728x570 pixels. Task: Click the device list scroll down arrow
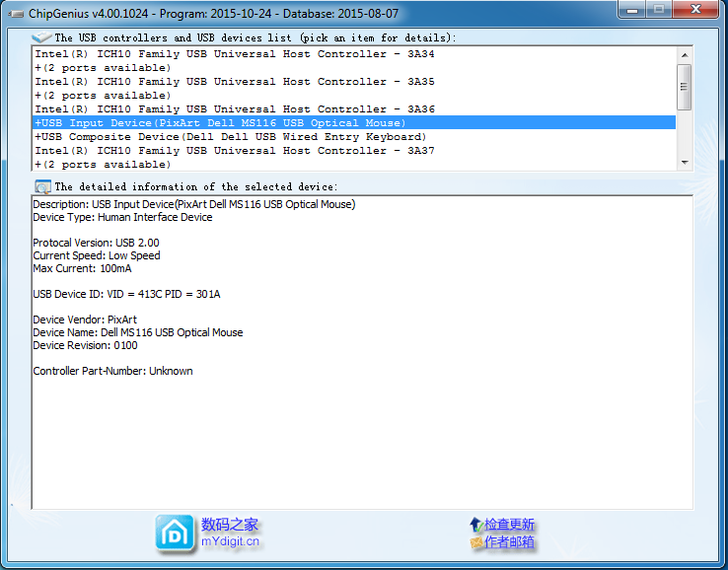pyautogui.click(x=685, y=162)
